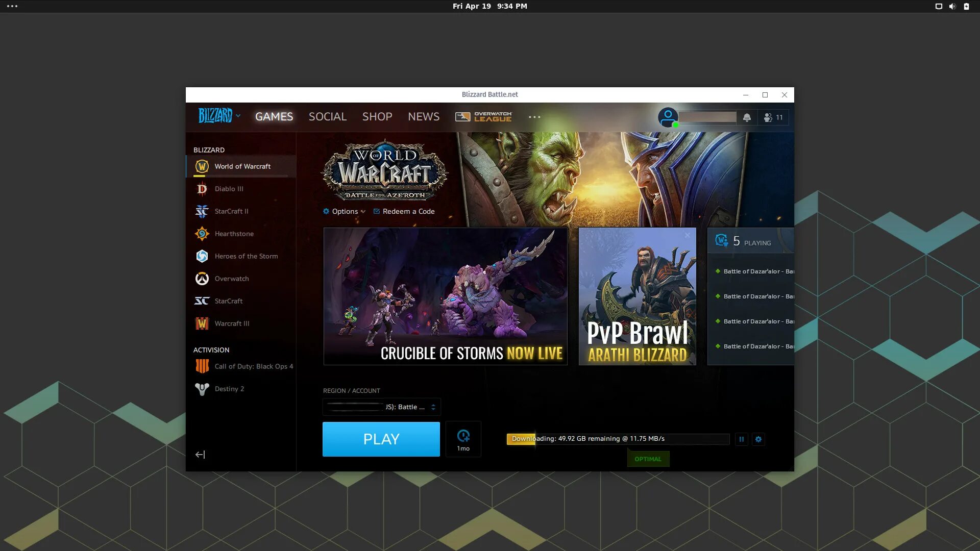Screen dimensions: 980x551
Task: Switch to the NEWS tab
Action: (424, 117)
